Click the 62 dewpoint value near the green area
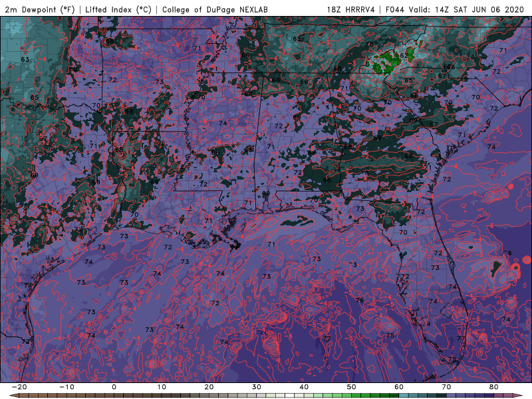Screen dimensions: 532x399 click(x=404, y=56)
